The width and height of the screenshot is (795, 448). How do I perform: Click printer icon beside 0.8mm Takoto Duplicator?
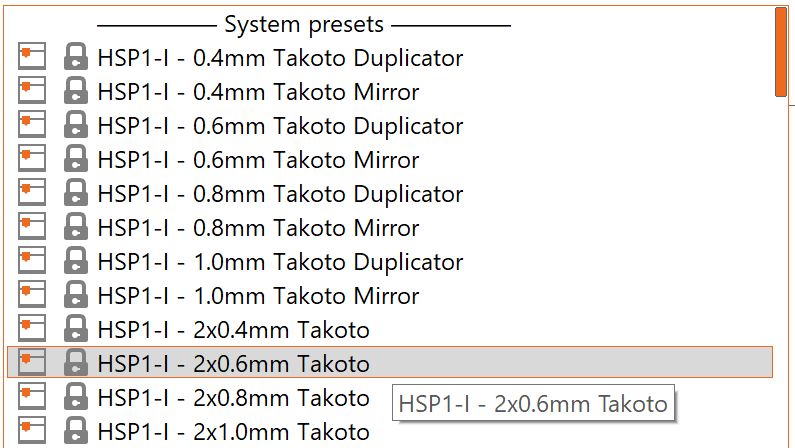32,193
